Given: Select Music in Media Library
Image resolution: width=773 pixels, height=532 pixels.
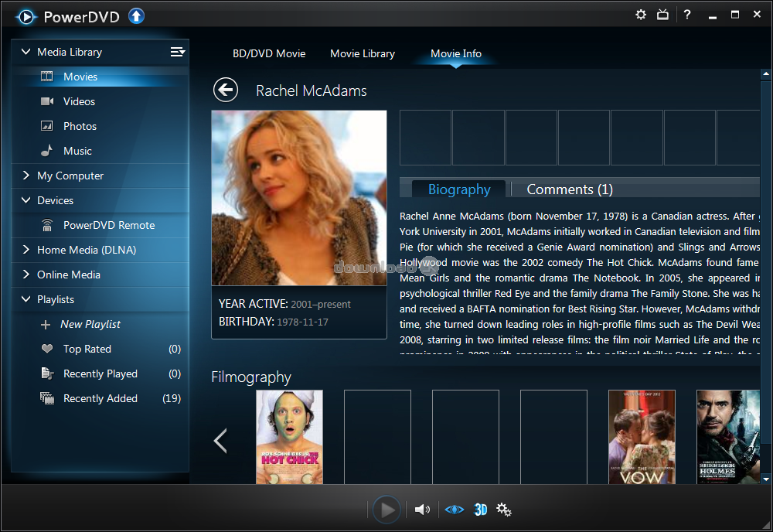Looking at the screenshot, I should click(x=100, y=151).
